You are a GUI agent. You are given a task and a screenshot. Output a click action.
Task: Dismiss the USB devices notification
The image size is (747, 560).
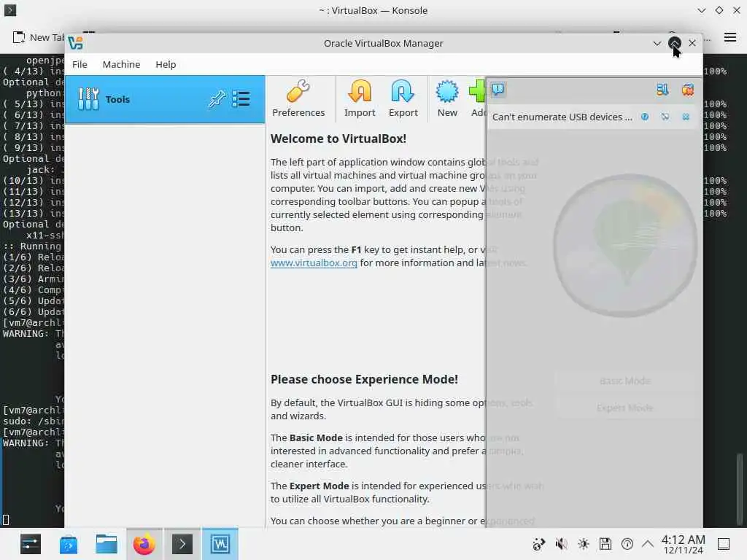686,117
